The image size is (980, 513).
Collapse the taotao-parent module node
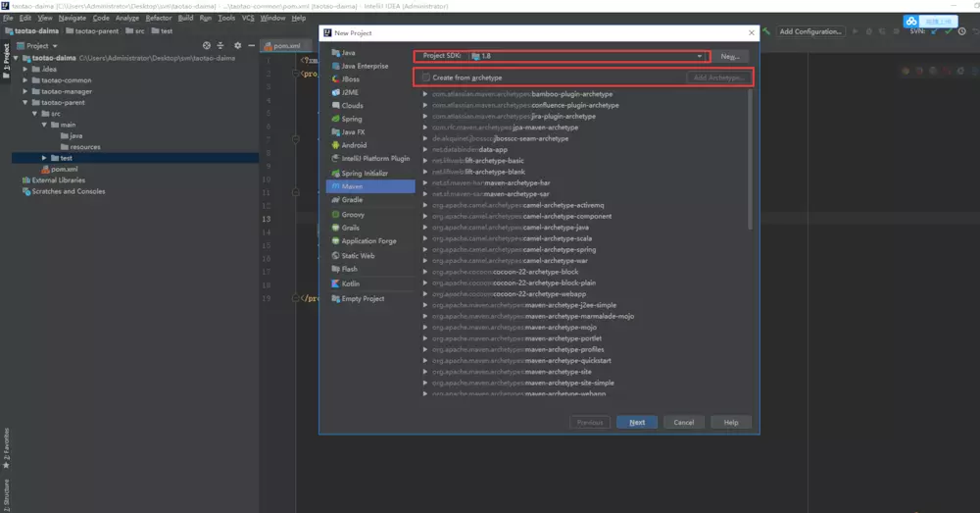pos(25,103)
